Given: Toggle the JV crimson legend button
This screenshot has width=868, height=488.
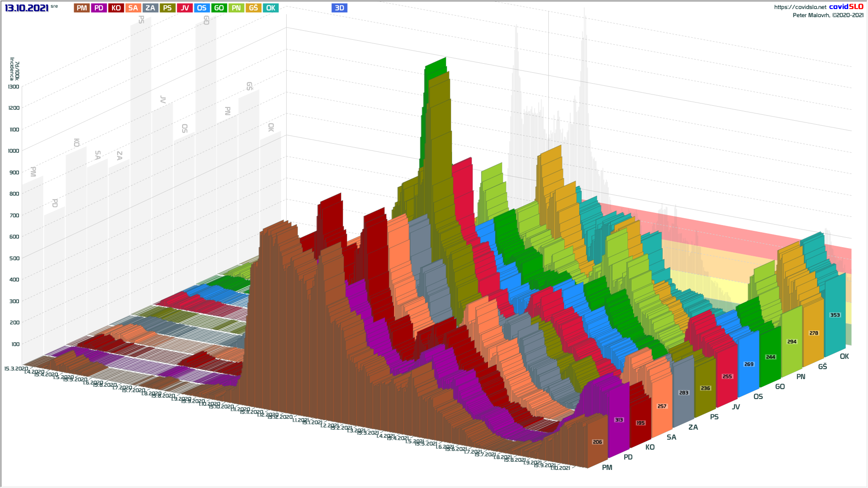Looking at the screenshot, I should [x=184, y=8].
